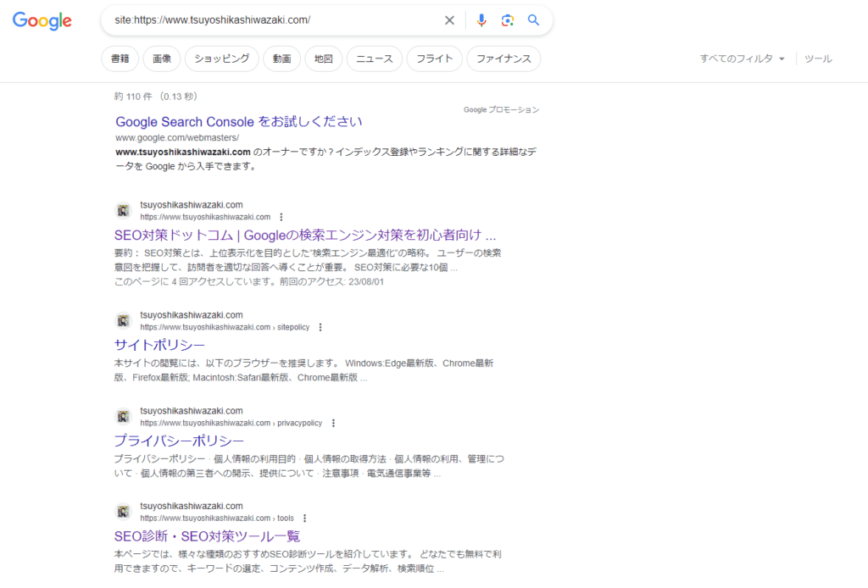This screenshot has width=868, height=588.
Task: Select the 動画 filter tab
Action: tap(281, 58)
